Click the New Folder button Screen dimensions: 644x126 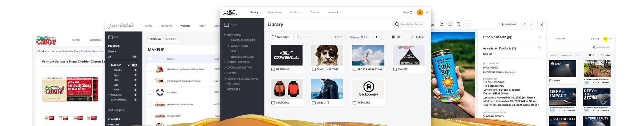tap(281, 37)
